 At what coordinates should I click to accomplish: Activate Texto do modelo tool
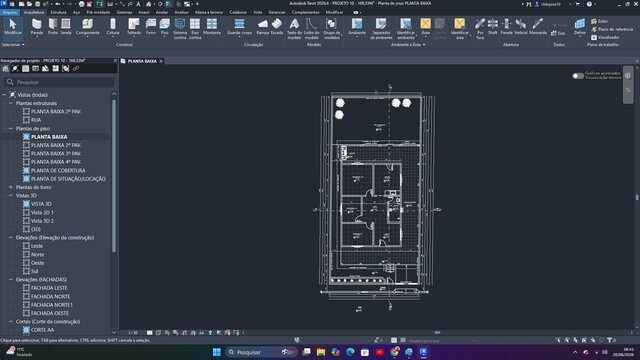[x=294, y=29]
